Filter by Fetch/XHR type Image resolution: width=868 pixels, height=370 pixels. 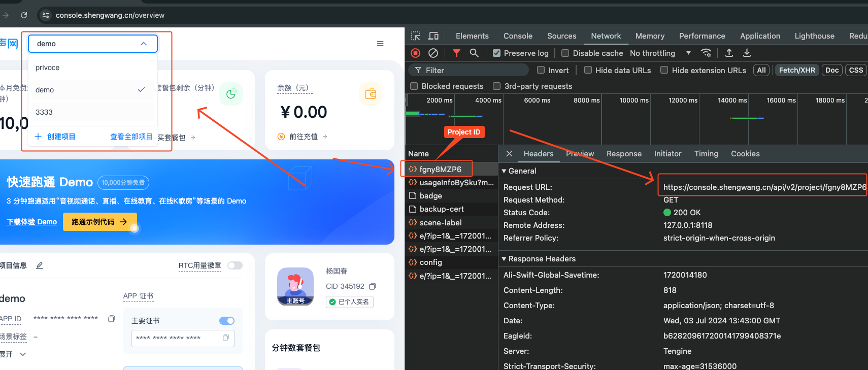(797, 70)
